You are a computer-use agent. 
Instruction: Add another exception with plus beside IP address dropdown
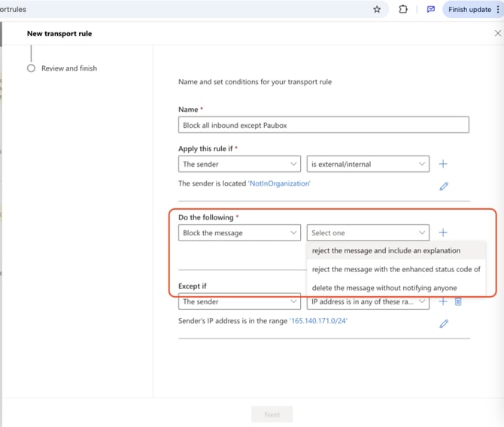pyautogui.click(x=443, y=301)
